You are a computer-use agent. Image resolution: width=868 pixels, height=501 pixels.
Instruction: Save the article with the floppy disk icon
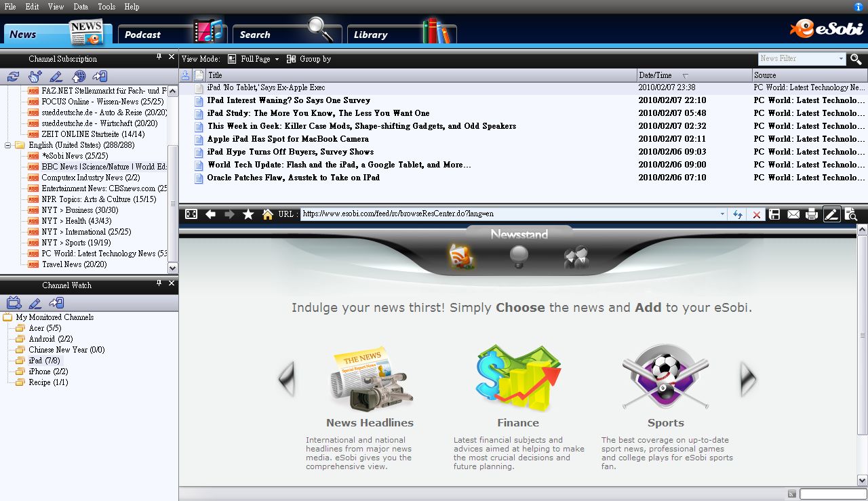point(774,214)
